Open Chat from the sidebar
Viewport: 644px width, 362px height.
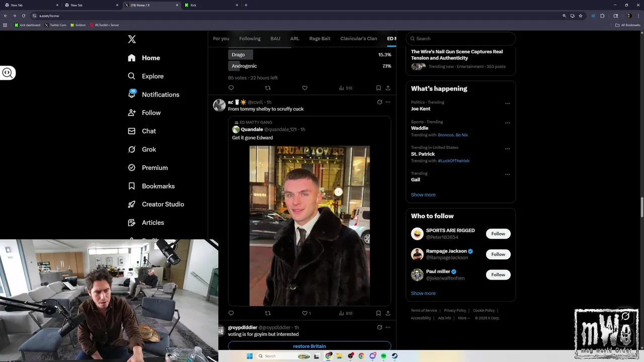click(142, 131)
